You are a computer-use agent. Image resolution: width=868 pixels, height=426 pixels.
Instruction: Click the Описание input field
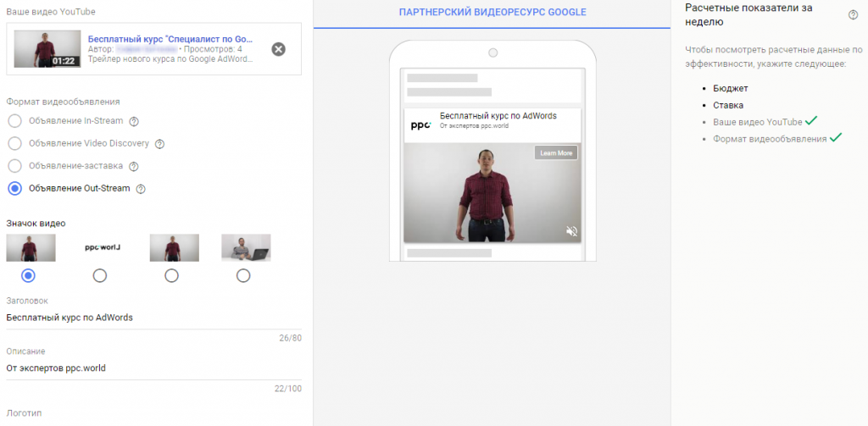point(154,368)
